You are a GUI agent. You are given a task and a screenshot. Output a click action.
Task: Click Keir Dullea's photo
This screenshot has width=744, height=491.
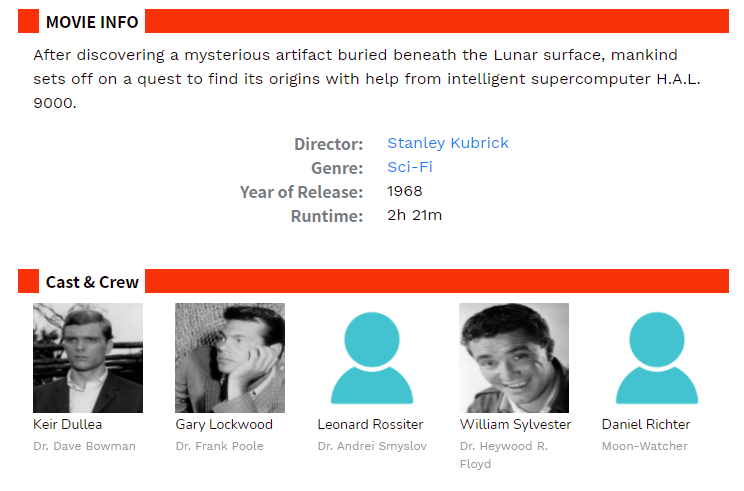(x=88, y=358)
